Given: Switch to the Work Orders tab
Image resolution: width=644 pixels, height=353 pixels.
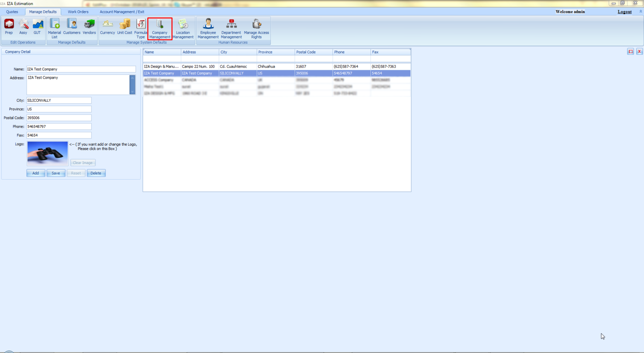Looking at the screenshot, I should coord(78,12).
